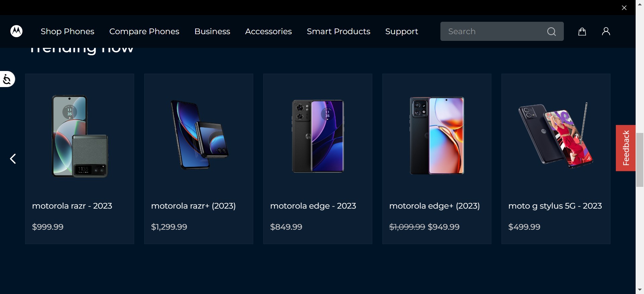Open the Smart Products menu
Screen dimensions: 644x294
[338, 31]
